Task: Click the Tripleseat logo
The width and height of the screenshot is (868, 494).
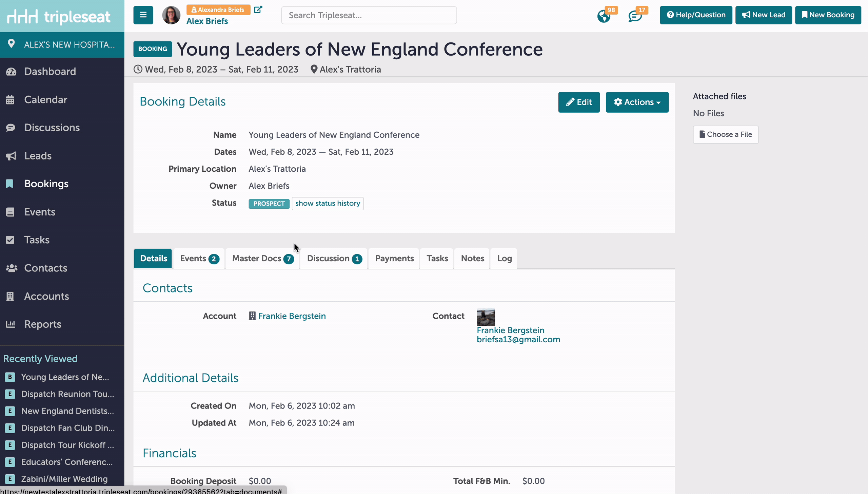Action: point(59,16)
